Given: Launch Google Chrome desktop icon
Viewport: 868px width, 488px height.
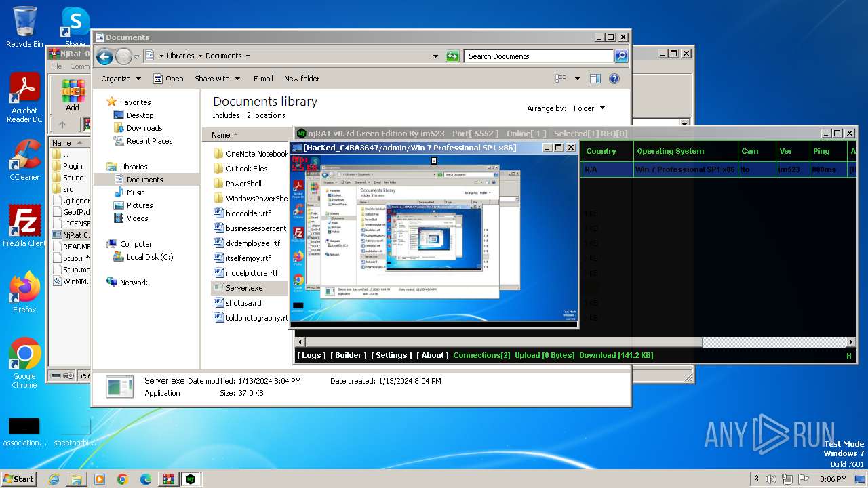Looking at the screenshot, I should pos(24,363).
